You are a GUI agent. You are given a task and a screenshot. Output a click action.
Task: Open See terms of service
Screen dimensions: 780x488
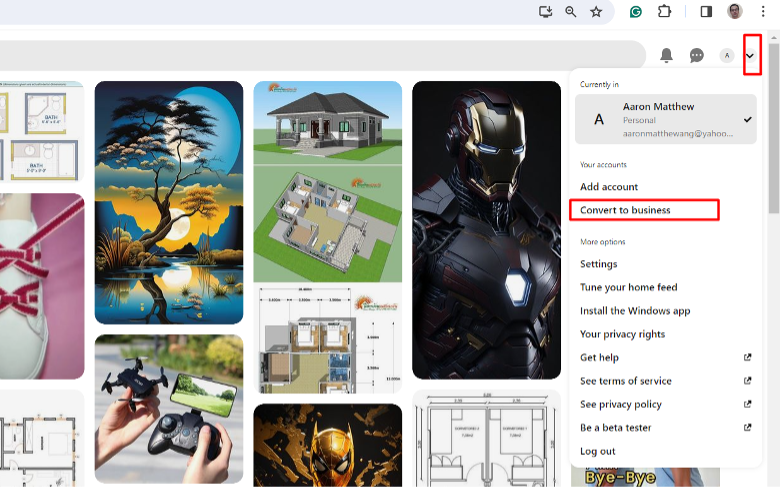pos(626,381)
